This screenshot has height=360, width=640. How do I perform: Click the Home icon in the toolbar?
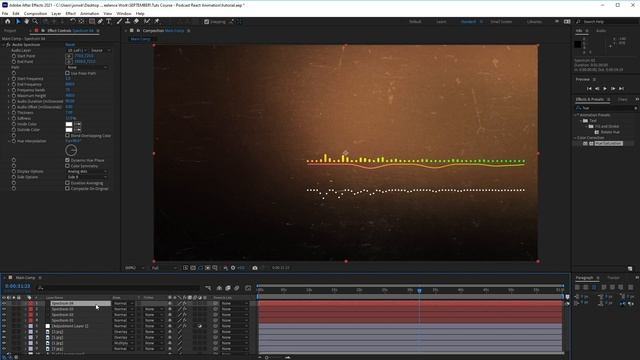point(7,21)
